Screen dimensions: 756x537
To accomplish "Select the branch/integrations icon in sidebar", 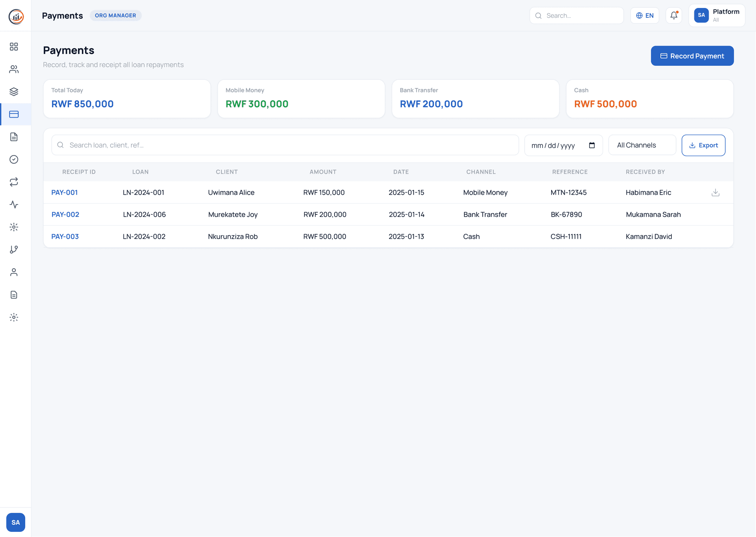I will click(x=14, y=249).
